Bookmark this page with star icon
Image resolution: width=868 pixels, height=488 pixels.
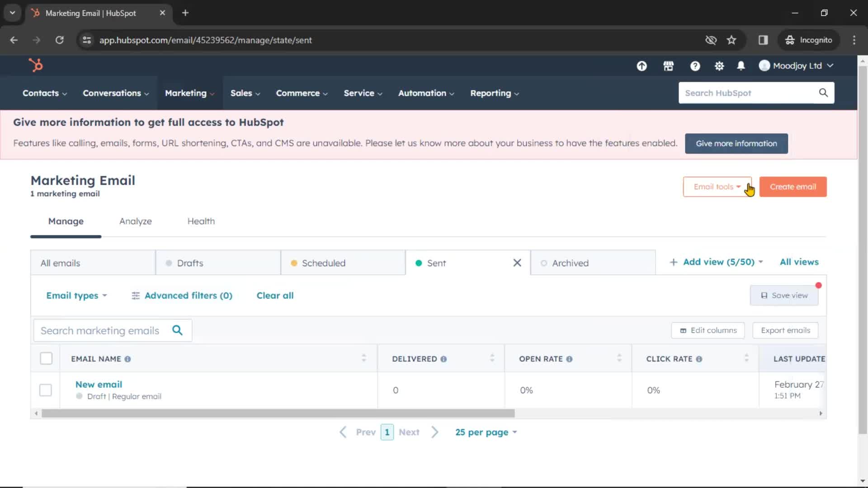click(731, 40)
